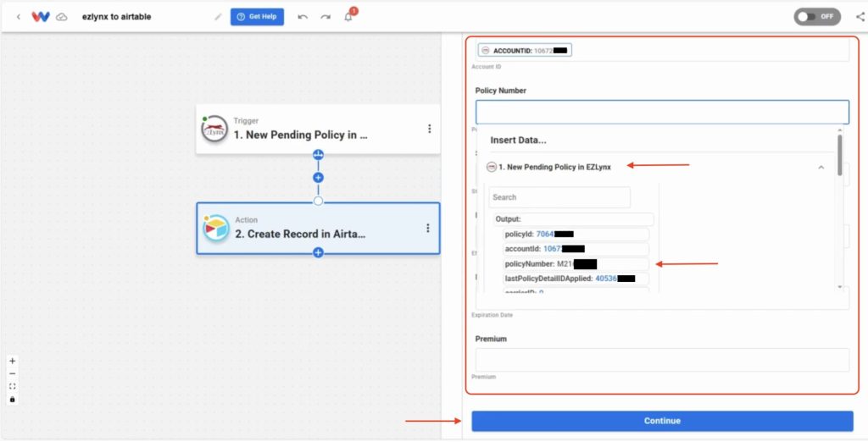Click the workflow title ezlynx to airtable
Viewport: 868px width, 442px height.
pos(116,17)
